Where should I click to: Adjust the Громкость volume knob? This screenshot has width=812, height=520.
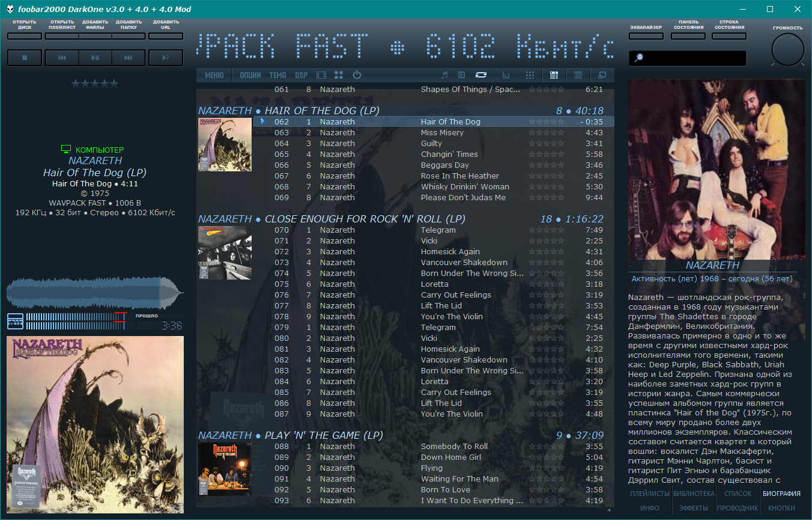tap(788, 50)
